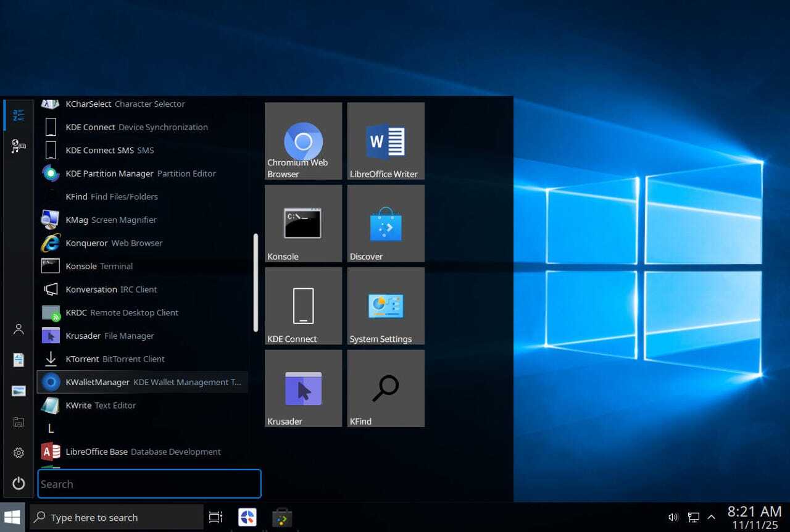Open the Konsole tile
Image resolution: width=790 pixels, height=532 pixels.
303,223
